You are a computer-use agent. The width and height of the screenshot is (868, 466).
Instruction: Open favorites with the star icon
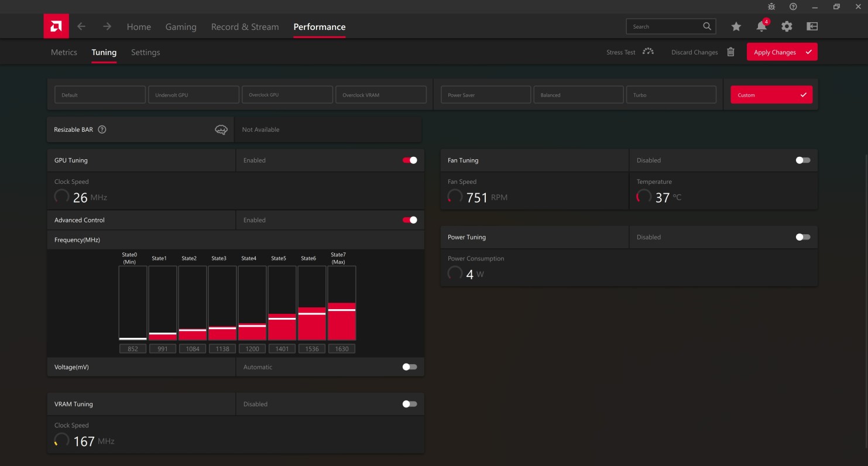(736, 26)
